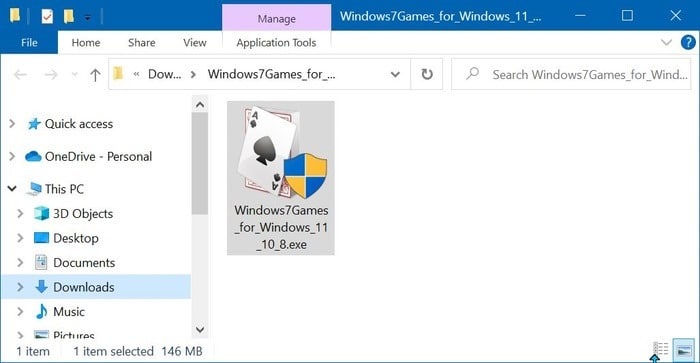
Task: Click the search magnifier icon
Action: [x=472, y=74]
